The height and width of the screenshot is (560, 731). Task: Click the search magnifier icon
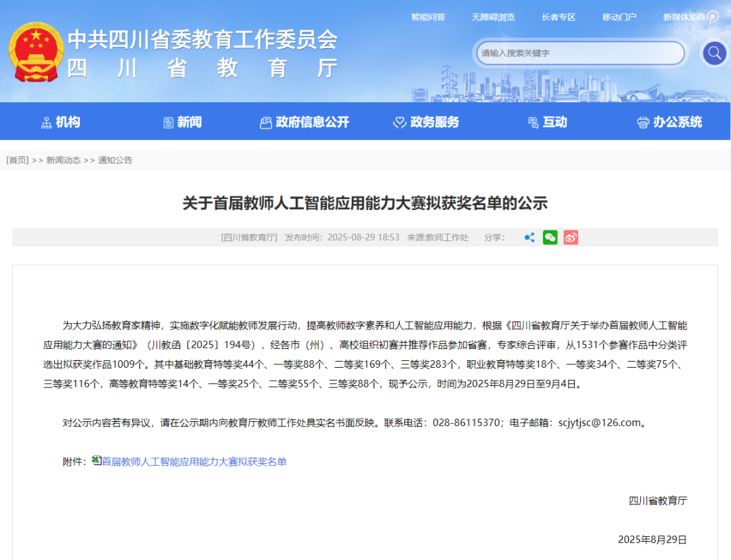coord(713,53)
